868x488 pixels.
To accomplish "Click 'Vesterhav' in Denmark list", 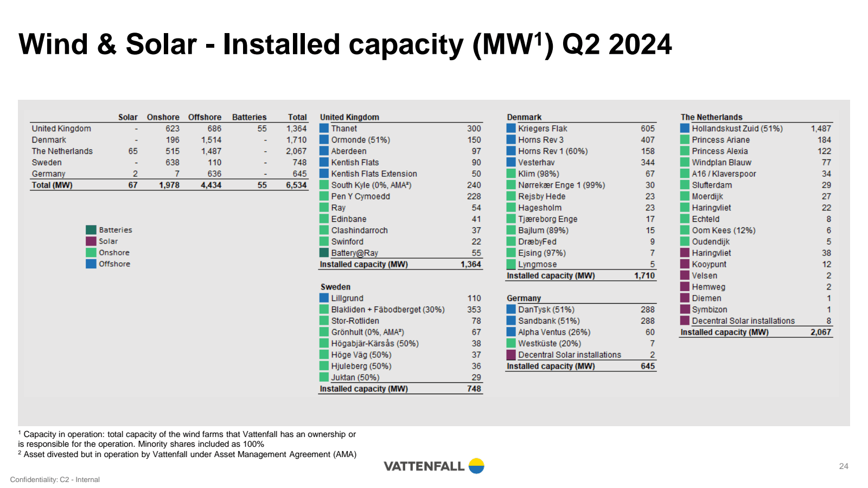I will [537, 163].
